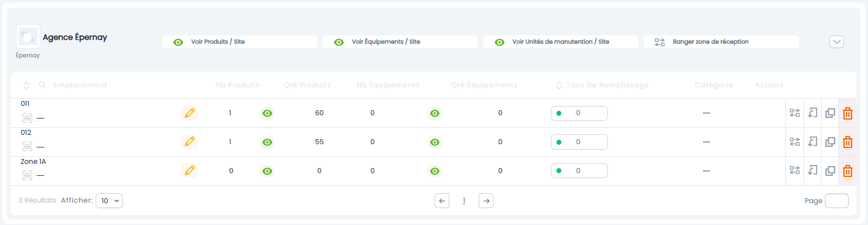
Task: Open the Afficher results-per-page dropdown
Action: point(109,201)
